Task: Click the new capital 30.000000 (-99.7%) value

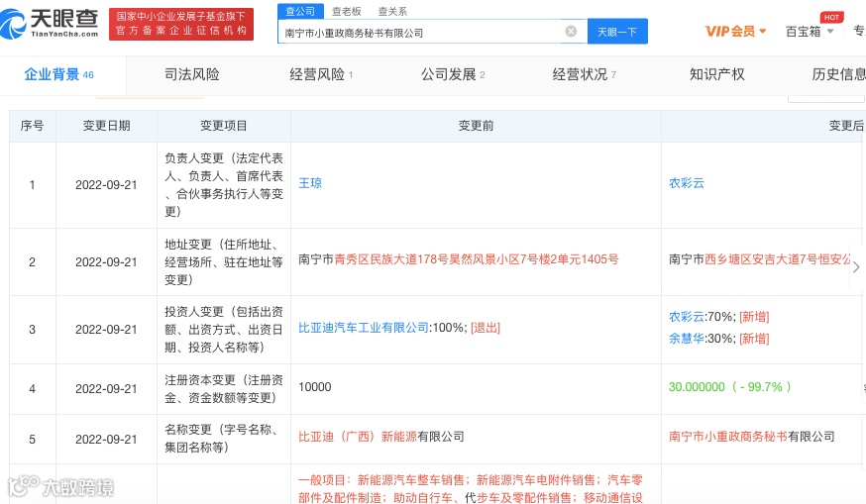Action: (729, 387)
